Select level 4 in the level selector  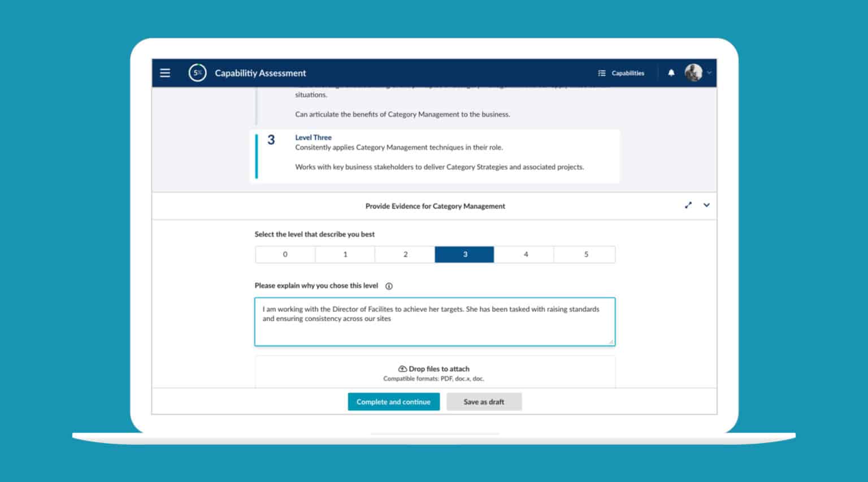pos(524,254)
